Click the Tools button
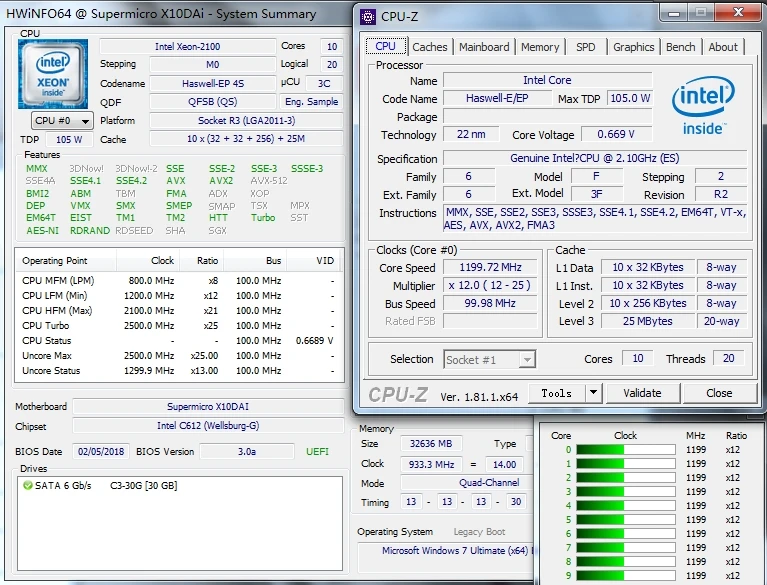This screenshot has width=767, height=585. tap(556, 393)
